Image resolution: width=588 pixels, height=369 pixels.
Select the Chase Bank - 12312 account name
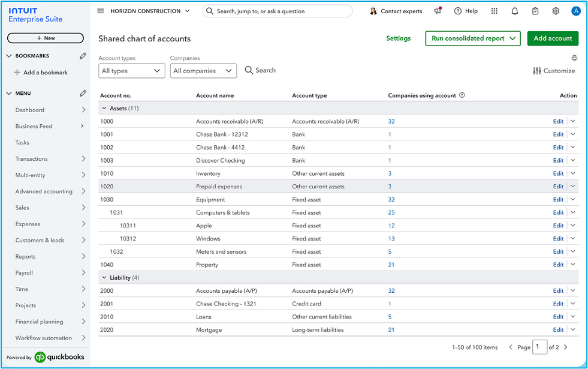tap(222, 134)
